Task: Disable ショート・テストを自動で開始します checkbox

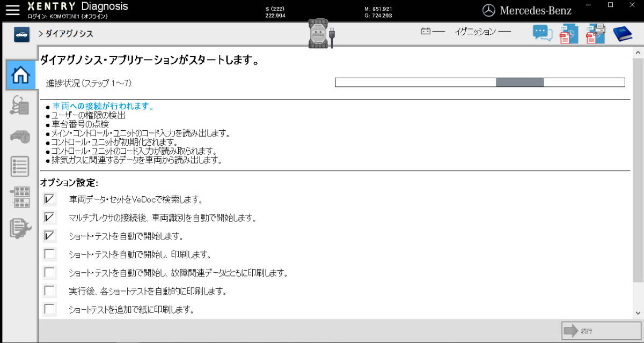Action: pos(49,236)
